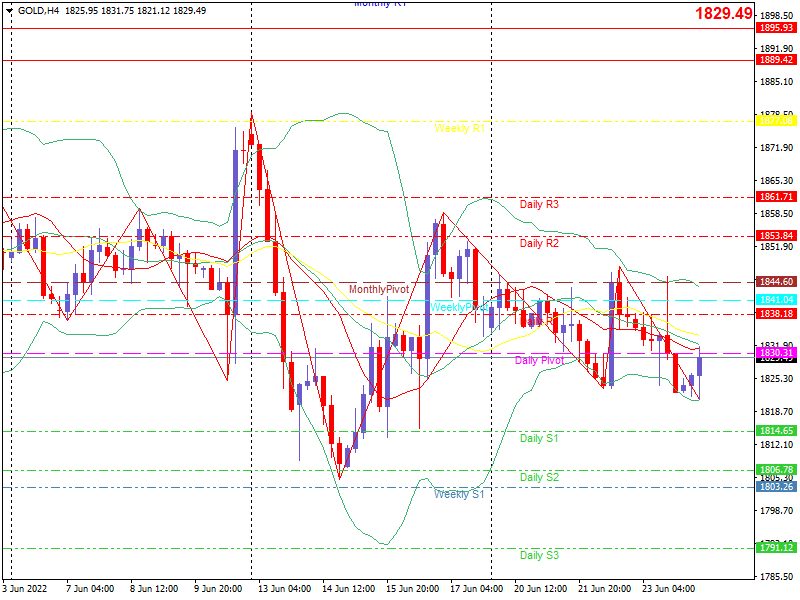Select the 1861.71 price tag

pos(776,197)
